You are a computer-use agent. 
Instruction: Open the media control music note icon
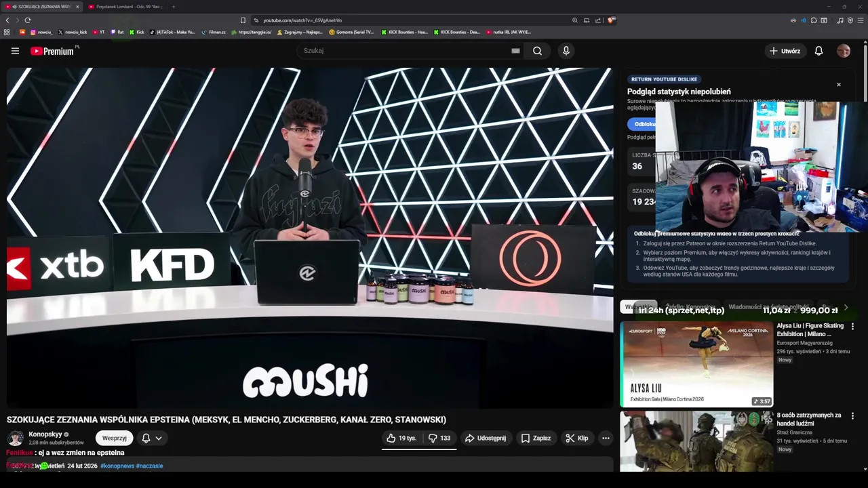click(x=840, y=20)
